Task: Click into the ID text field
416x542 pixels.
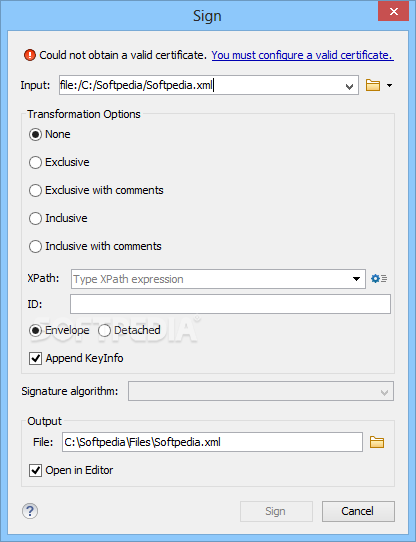Action: (x=230, y=304)
